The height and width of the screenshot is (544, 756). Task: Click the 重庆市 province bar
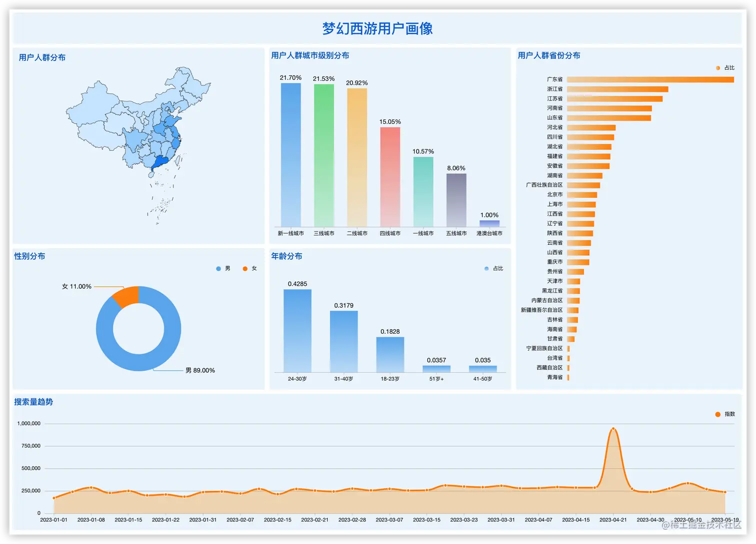pos(578,262)
